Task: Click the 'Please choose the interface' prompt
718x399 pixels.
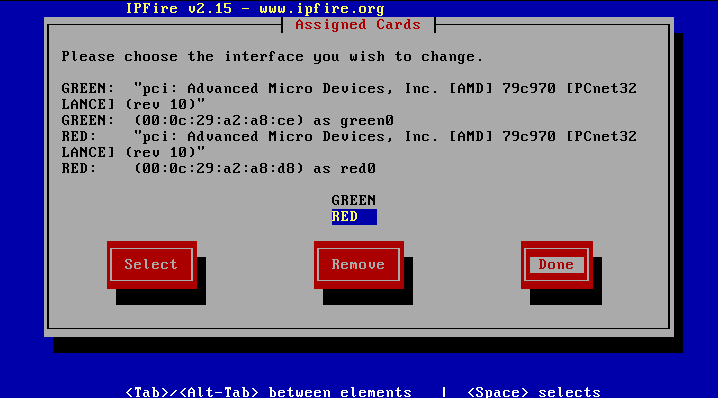Action: [272, 57]
